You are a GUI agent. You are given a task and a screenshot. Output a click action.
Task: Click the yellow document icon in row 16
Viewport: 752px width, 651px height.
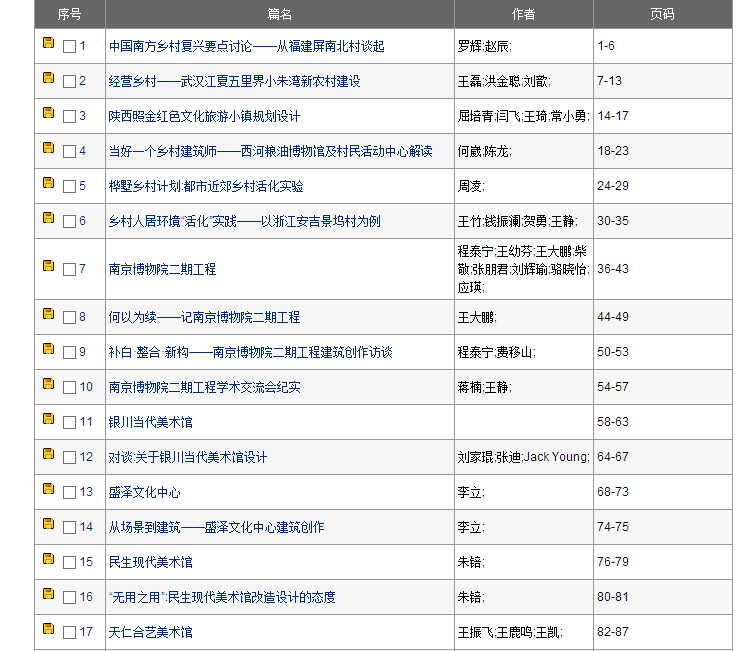[x=48, y=594]
